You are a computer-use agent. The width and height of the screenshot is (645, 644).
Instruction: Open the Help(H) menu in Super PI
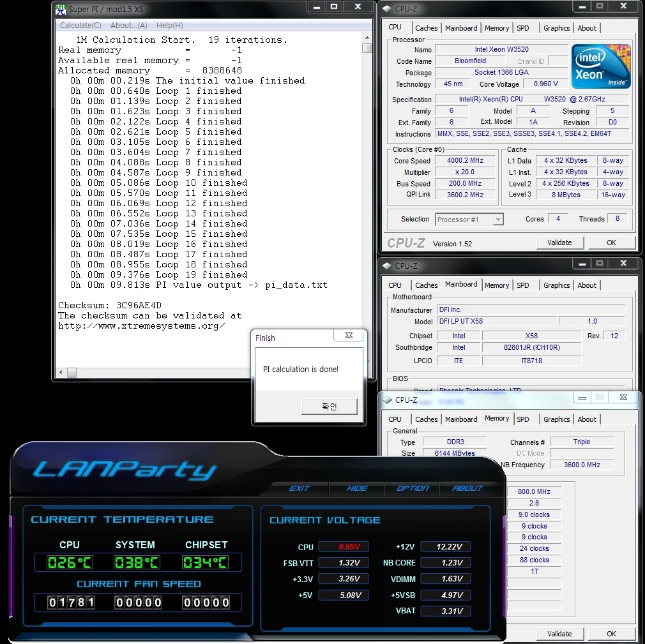(169, 26)
